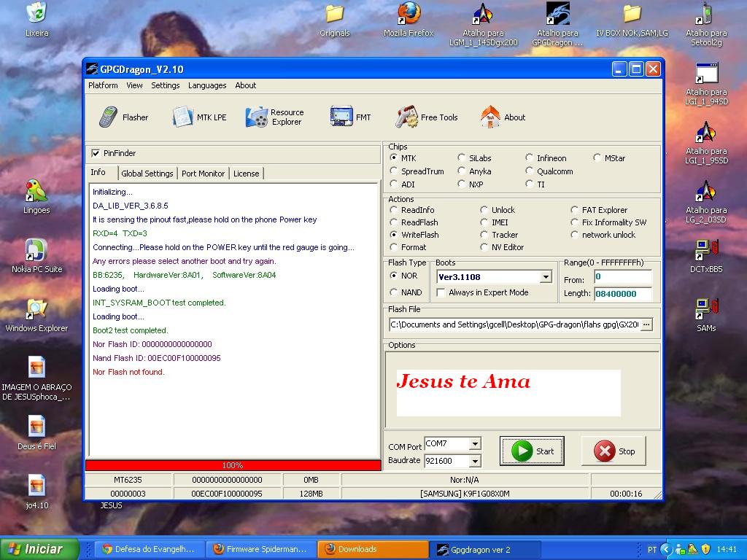Open the Atalho para LG_2_035D shortcut
The height and width of the screenshot is (560, 747).
click(706, 202)
